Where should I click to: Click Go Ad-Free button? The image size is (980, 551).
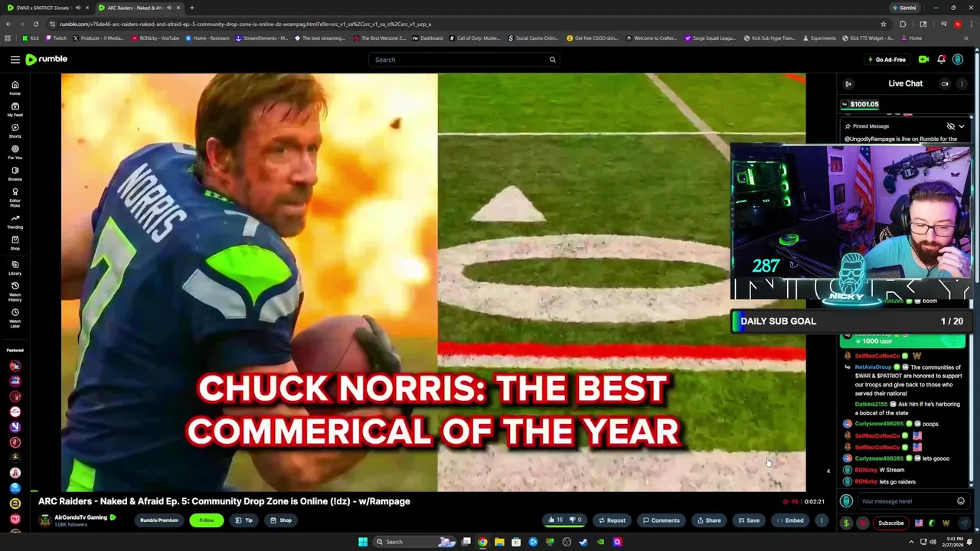pyautogui.click(x=886, y=60)
